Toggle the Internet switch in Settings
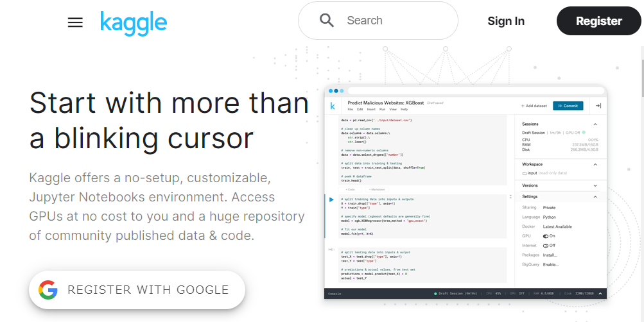This screenshot has width=644, height=322. 546,246
